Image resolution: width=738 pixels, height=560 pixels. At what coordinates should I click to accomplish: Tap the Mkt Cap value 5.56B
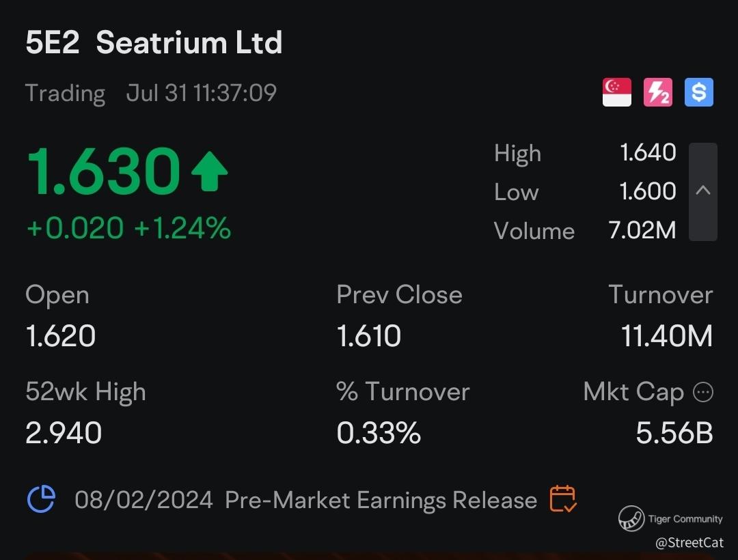tap(674, 433)
